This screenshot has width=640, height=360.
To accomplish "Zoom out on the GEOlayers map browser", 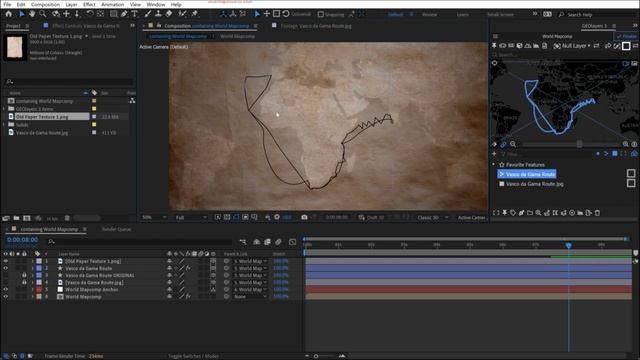I will pyautogui.click(x=513, y=144).
